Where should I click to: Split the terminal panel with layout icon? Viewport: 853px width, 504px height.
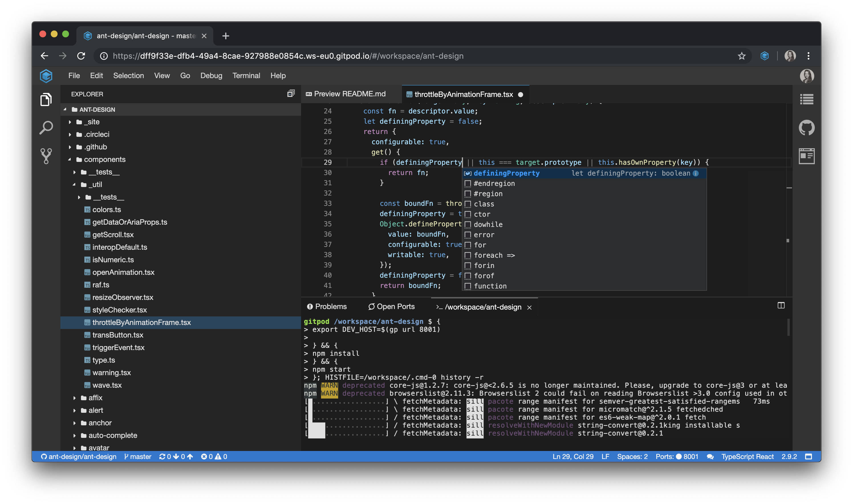pyautogui.click(x=781, y=306)
